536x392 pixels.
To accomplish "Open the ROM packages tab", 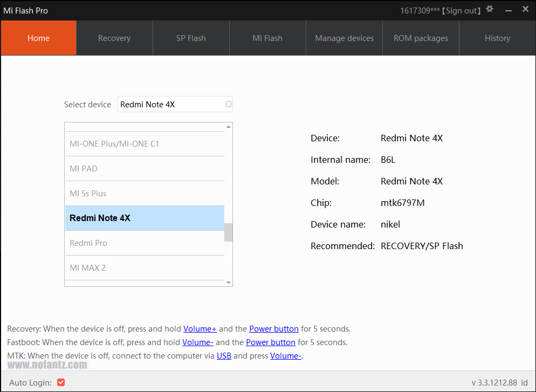I will 421,38.
